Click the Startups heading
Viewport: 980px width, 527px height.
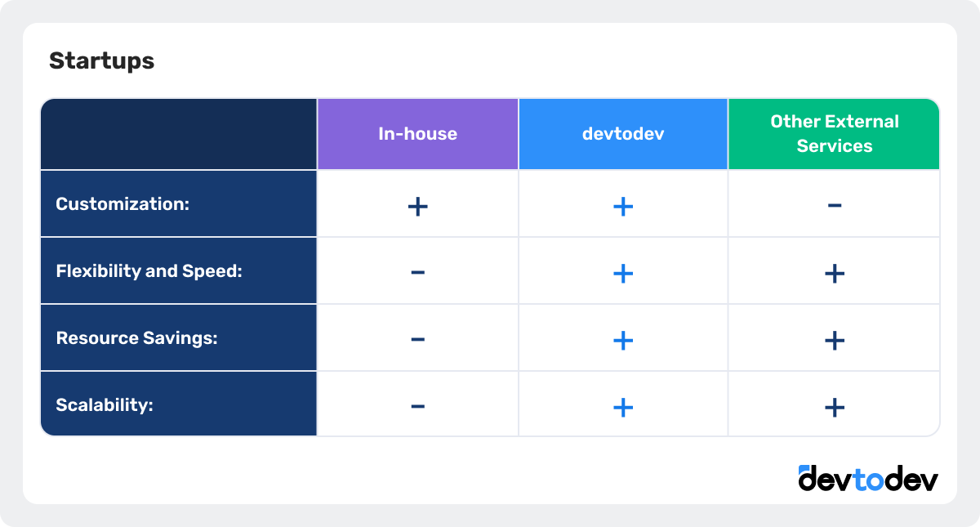(x=101, y=60)
